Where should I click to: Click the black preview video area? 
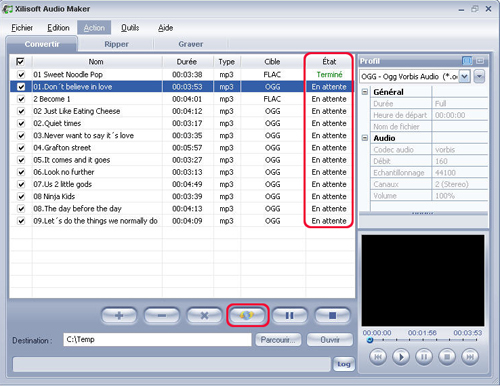pyautogui.click(x=423, y=280)
